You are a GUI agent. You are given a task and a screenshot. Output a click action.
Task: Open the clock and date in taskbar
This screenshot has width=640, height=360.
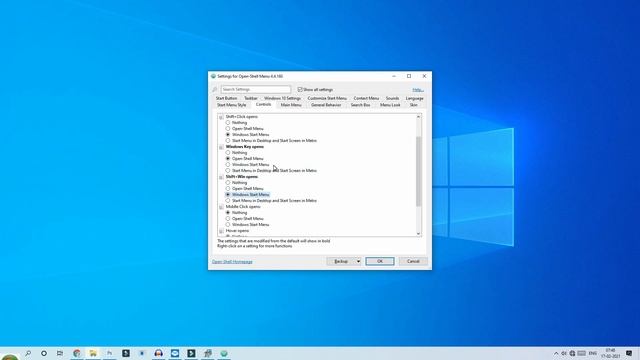click(x=611, y=353)
